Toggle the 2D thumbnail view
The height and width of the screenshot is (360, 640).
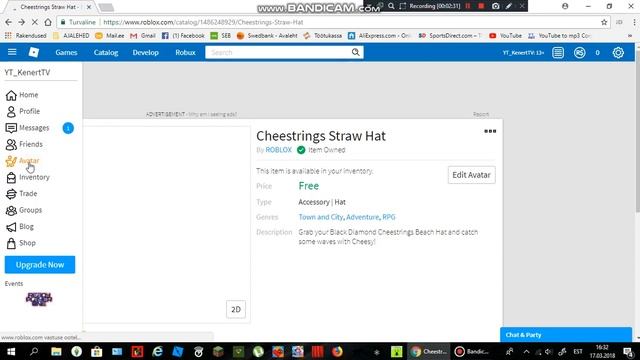[236, 309]
